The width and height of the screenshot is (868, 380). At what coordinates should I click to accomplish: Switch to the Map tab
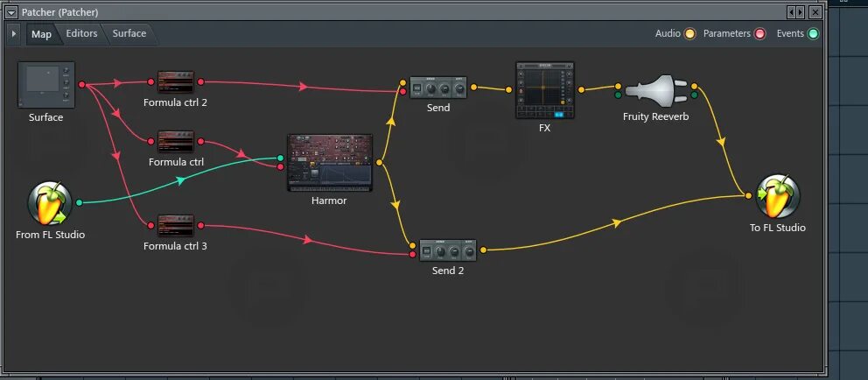click(x=41, y=34)
